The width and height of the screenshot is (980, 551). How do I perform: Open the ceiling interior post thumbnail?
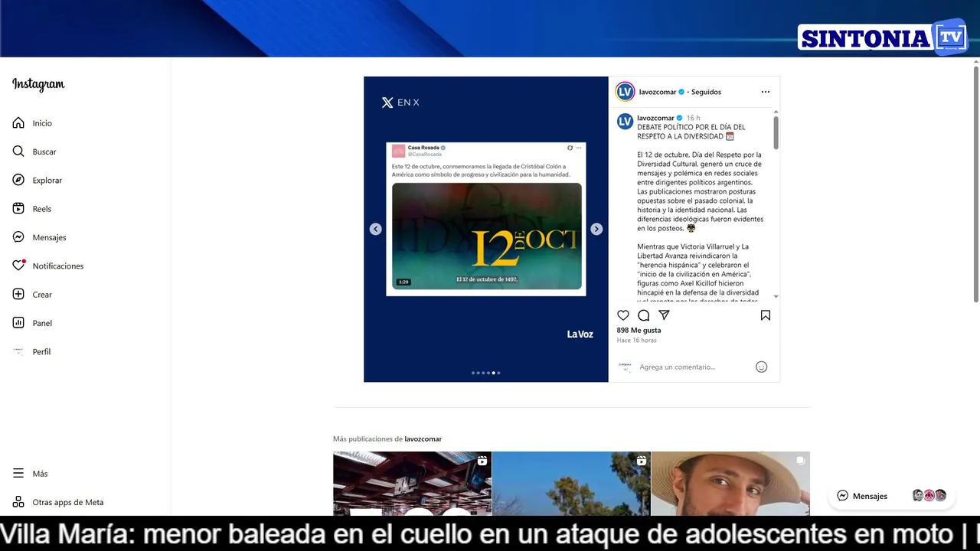click(412, 484)
